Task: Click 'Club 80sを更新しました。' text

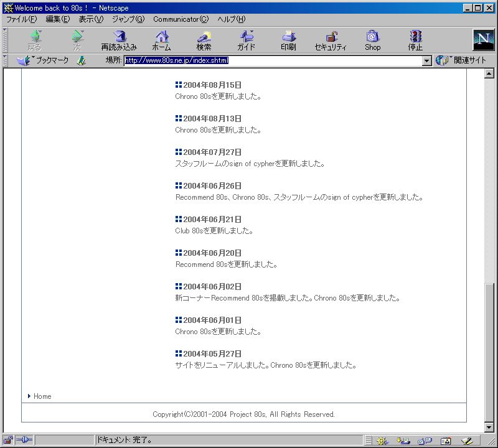Action: click(214, 231)
